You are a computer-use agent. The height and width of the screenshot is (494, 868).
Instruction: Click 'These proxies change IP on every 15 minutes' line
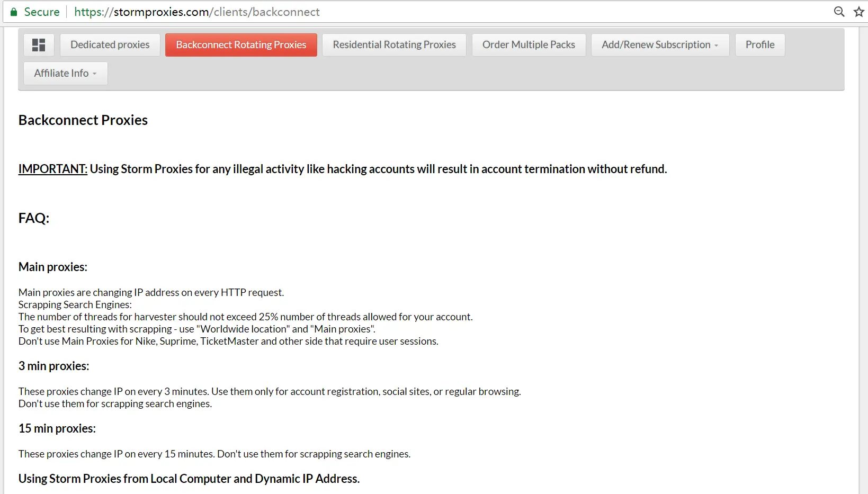[x=214, y=454]
